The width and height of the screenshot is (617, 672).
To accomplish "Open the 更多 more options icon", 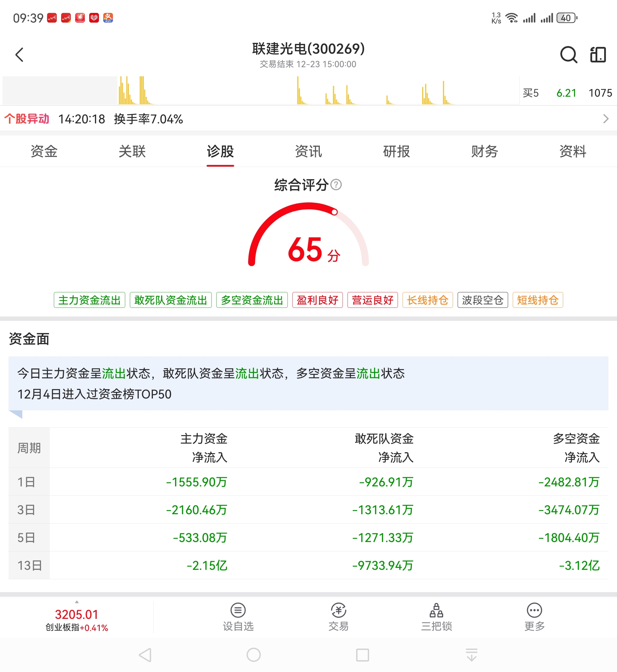I will pyautogui.click(x=534, y=611).
